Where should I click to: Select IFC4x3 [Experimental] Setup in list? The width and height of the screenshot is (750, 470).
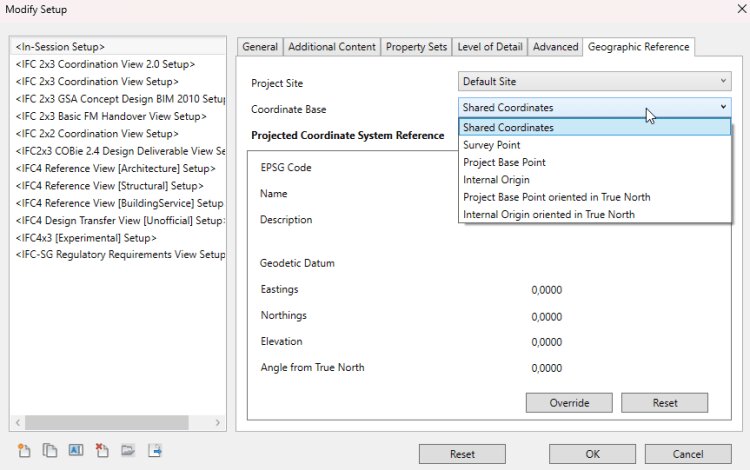tap(86, 238)
